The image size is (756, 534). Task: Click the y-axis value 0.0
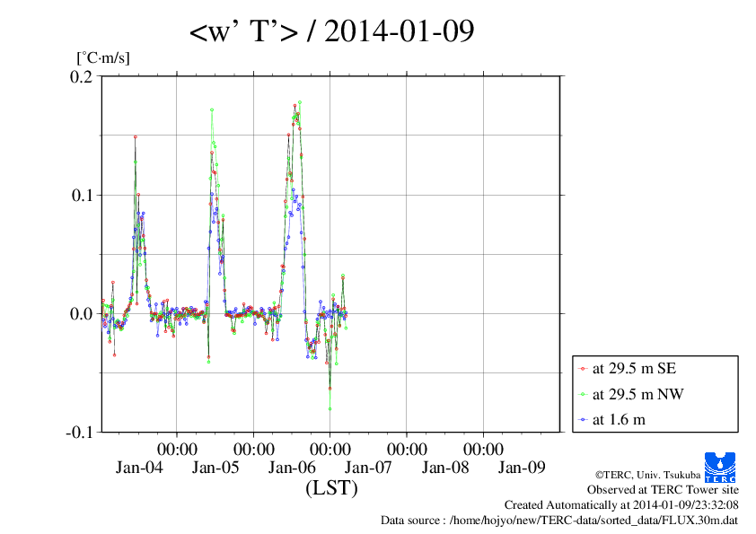pyautogui.click(x=81, y=314)
